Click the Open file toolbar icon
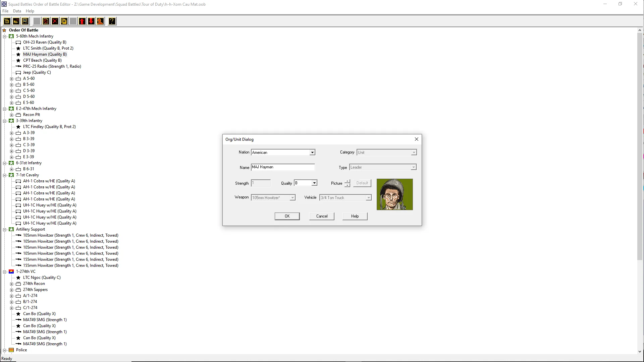644x362 pixels. [16, 21]
